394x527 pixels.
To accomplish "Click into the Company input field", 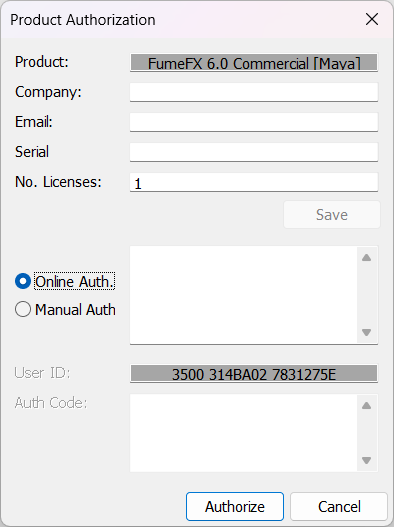I will pyautogui.click(x=254, y=92).
